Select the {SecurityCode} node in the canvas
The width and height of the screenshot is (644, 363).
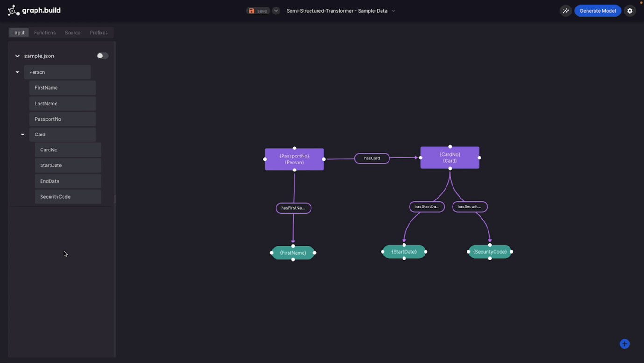click(x=489, y=251)
